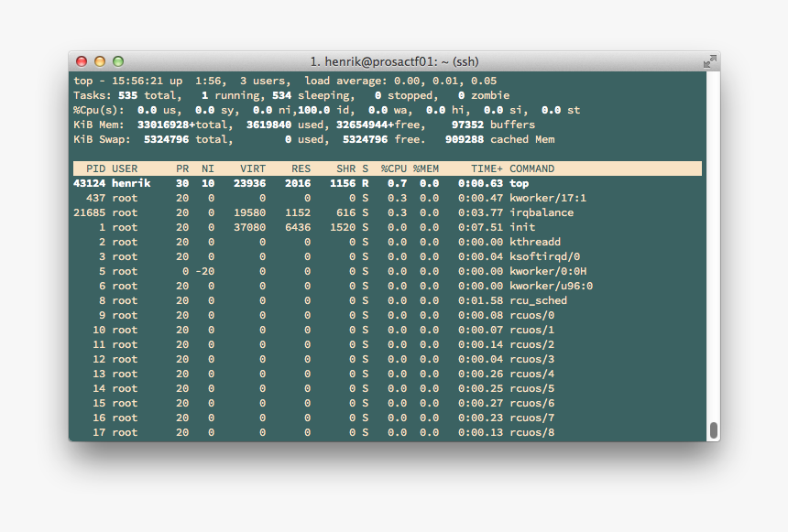Select the kworker/17:1 process line
The height and width of the screenshot is (532, 788).
[x=387, y=198]
